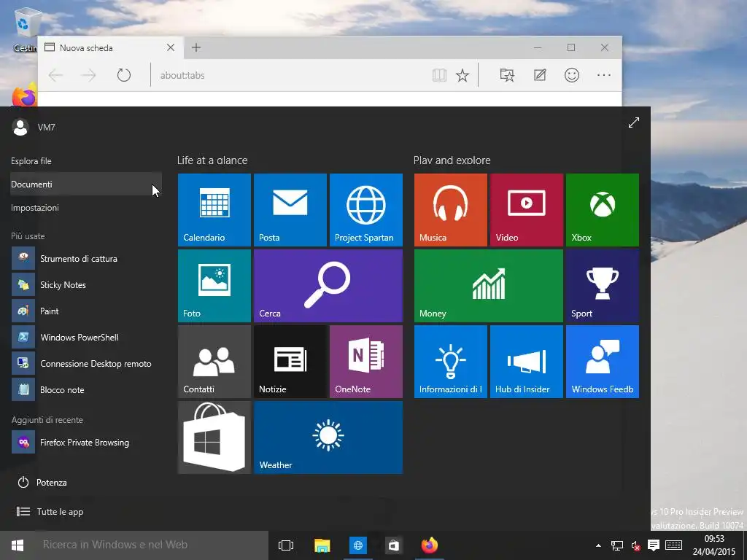Open the Video tile
Screen dimensions: 747x560
[527, 210]
